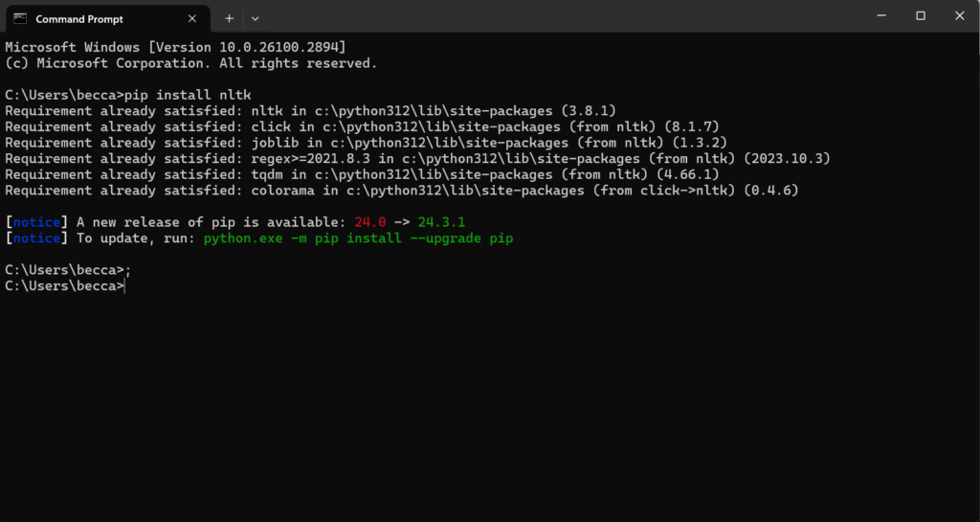Click the Command Prompt tab icon
Screen dimensions: 980x522
pyautogui.click(x=20, y=18)
